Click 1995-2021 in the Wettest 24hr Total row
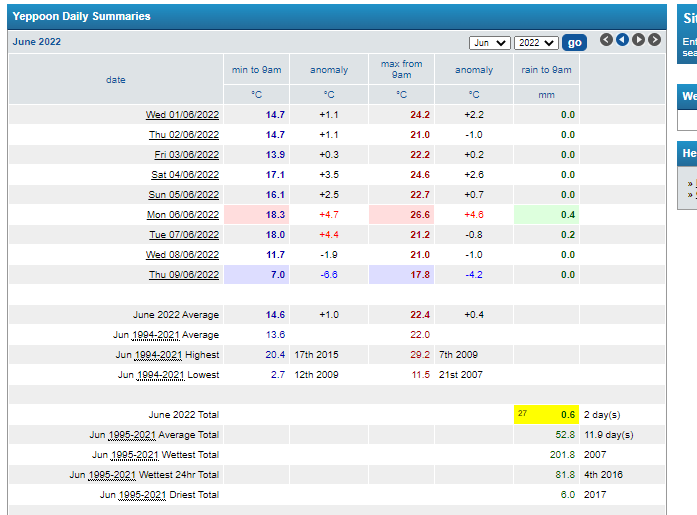The image size is (697, 515). (111, 475)
